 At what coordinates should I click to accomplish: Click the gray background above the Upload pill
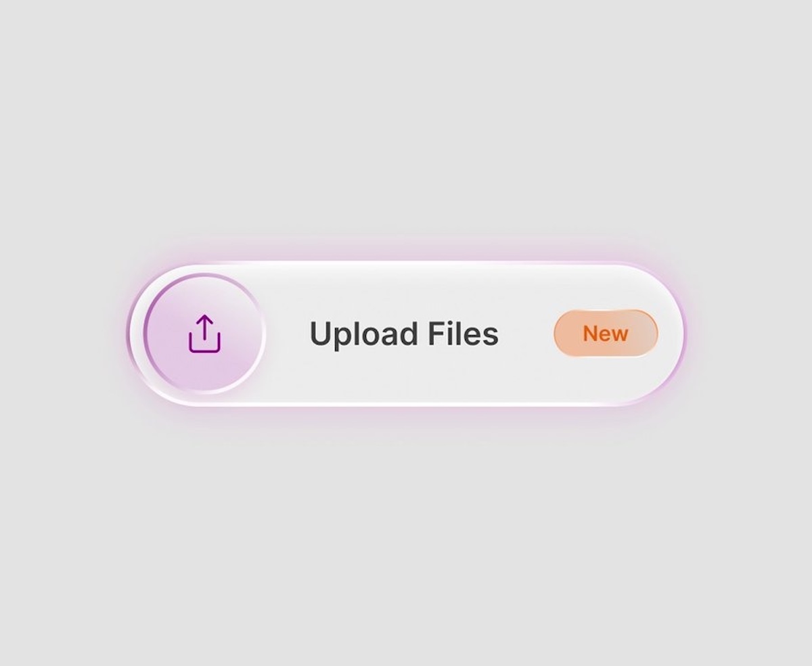click(x=406, y=122)
